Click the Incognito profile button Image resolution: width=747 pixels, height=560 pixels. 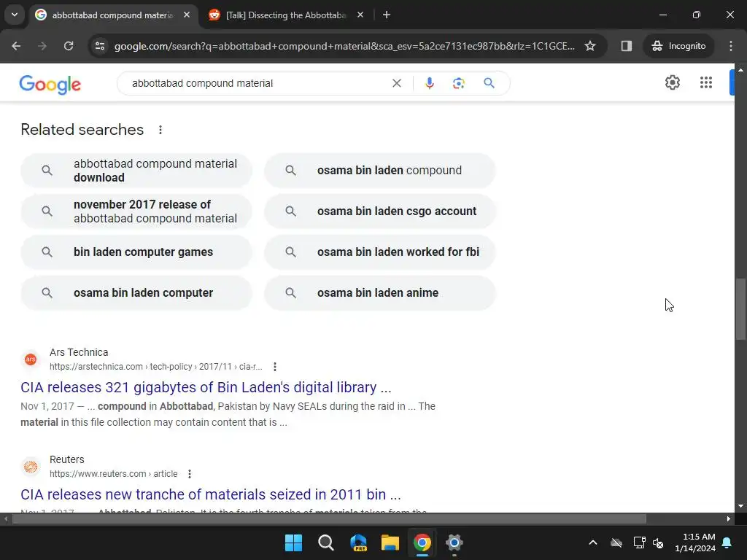(679, 46)
